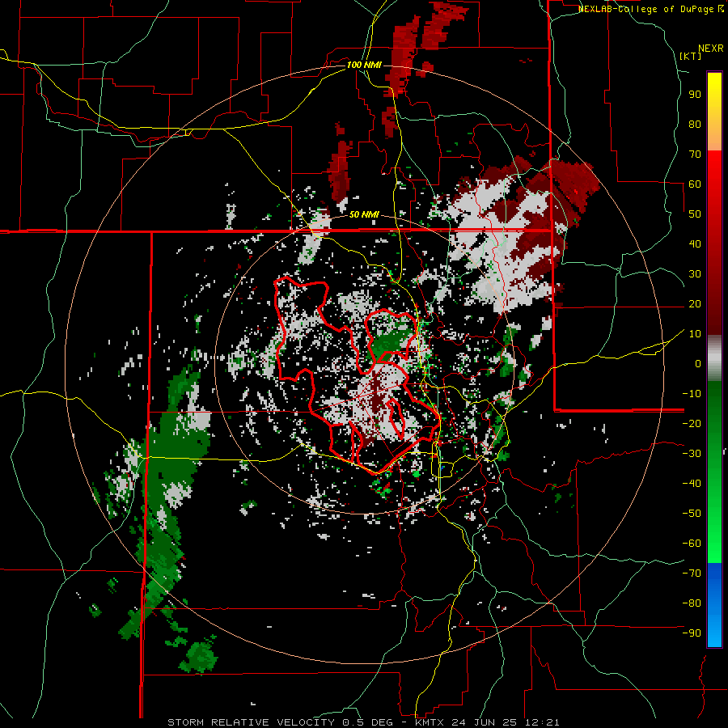Click the -90 value on the velocity scale
This screenshot has height=728, width=728.
[692, 633]
